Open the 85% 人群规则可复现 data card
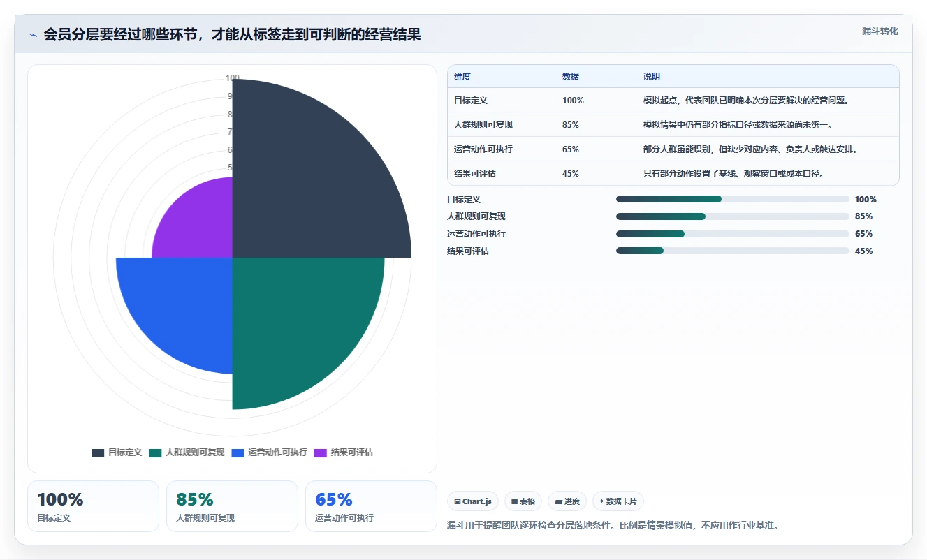This screenshot has height=560, width=927. 233,506
